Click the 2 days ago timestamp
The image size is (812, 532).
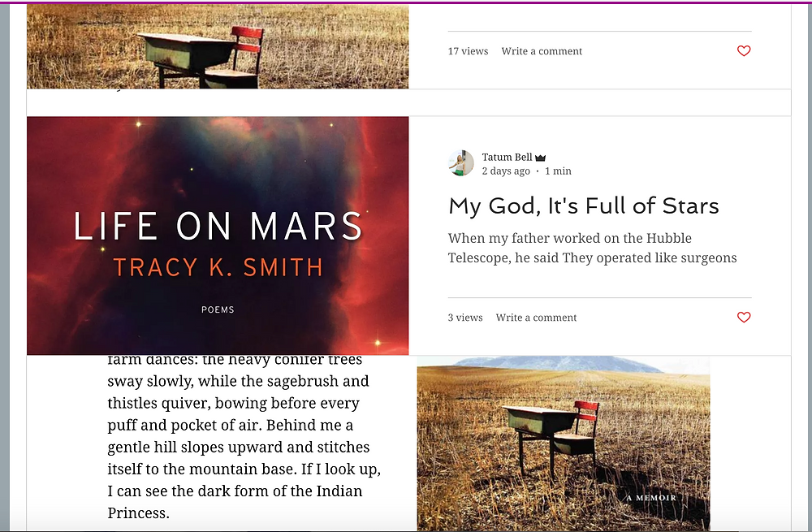pyautogui.click(x=506, y=171)
